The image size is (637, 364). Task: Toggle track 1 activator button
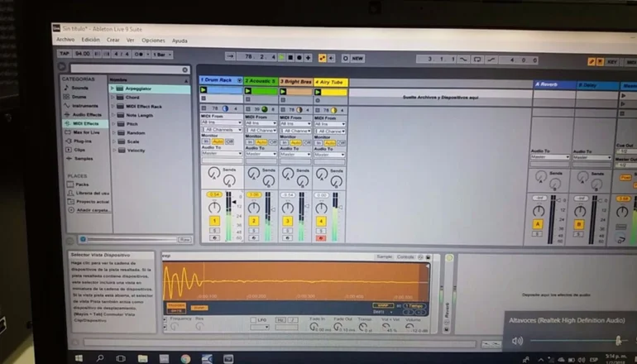click(x=214, y=221)
